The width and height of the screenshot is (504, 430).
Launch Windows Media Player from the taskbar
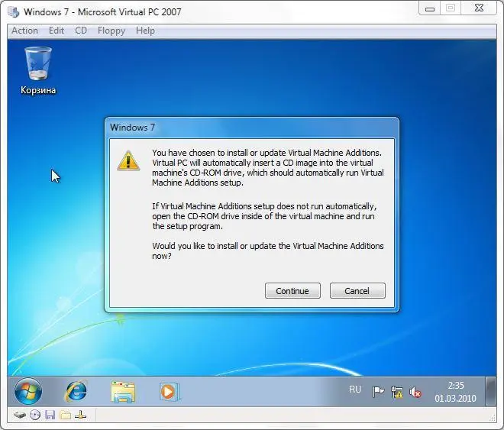pos(169,392)
